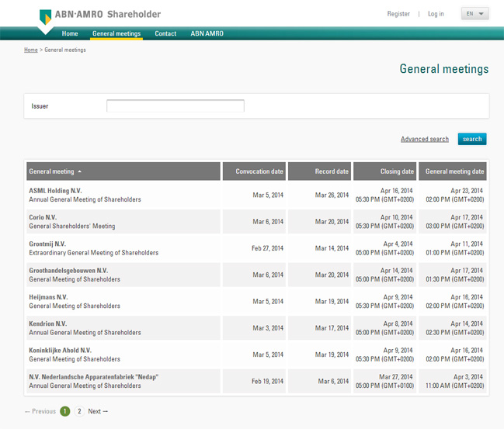This screenshot has height=429, width=504.
Task: Open the ABN AMRO menu tab
Action: point(207,33)
